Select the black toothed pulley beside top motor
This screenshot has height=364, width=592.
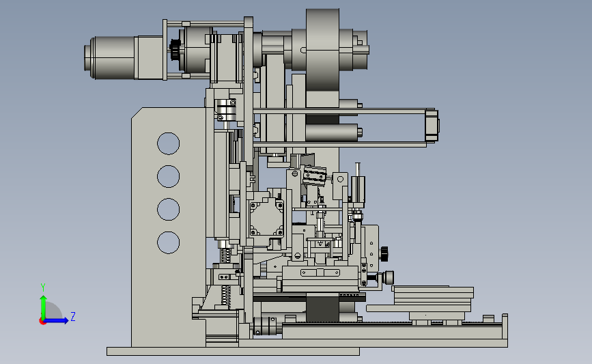coord(174,49)
